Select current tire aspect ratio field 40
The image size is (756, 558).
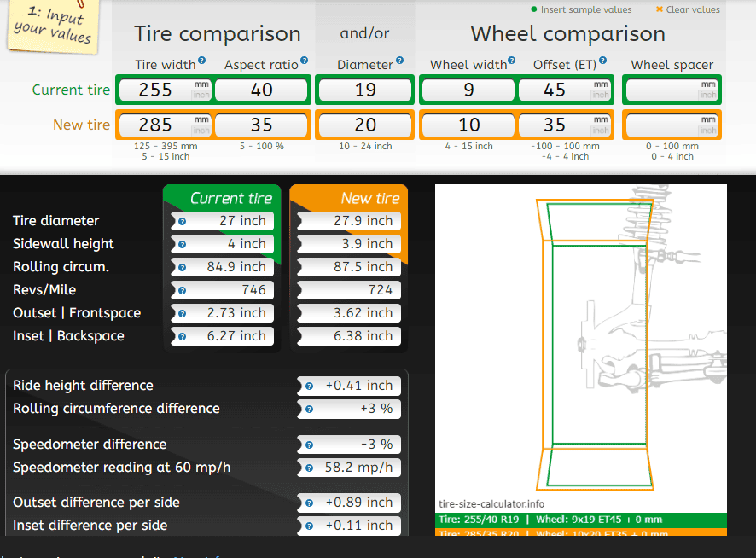pos(261,90)
